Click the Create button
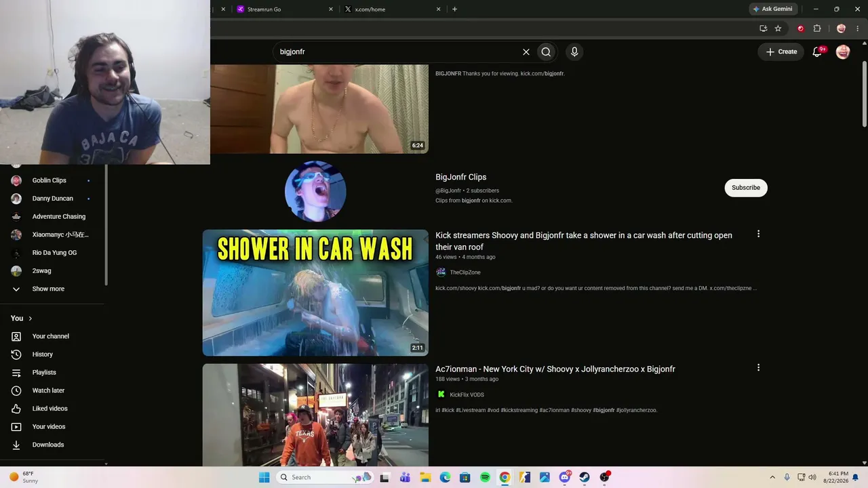The width and height of the screenshot is (868, 488). [x=781, y=52]
